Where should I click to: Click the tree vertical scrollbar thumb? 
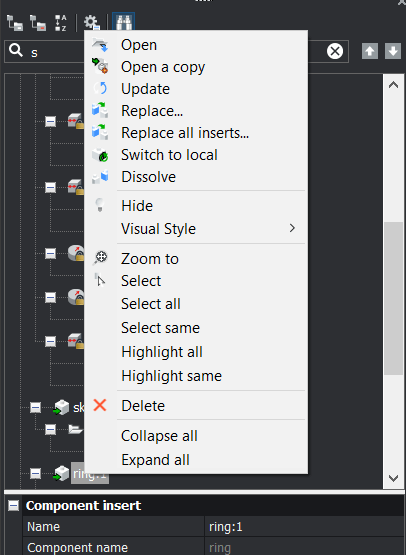(x=393, y=298)
